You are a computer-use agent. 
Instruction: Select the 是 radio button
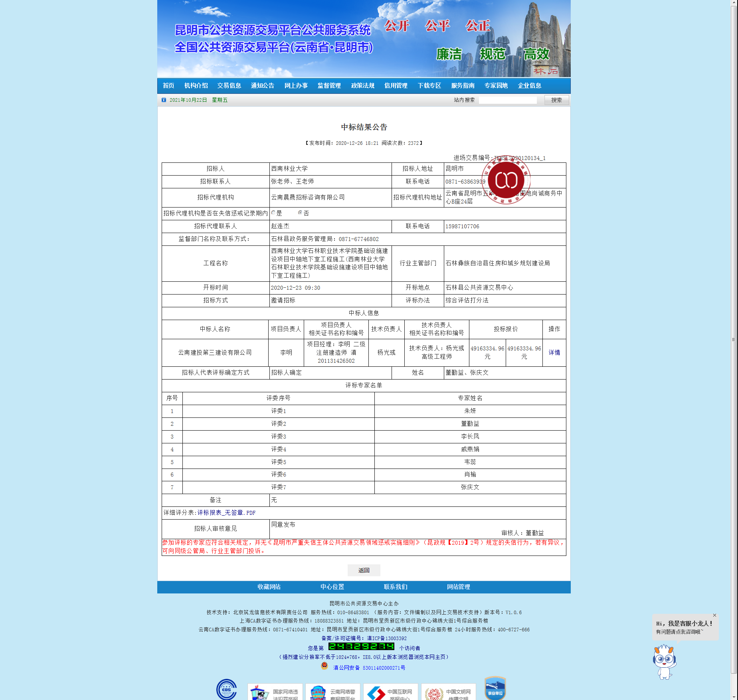pyautogui.click(x=273, y=213)
